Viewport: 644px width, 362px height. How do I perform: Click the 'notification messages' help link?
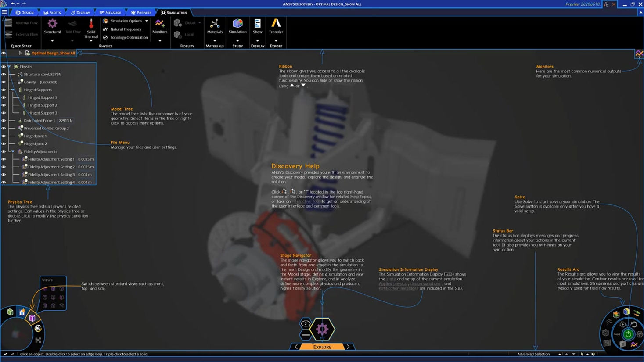(399, 289)
